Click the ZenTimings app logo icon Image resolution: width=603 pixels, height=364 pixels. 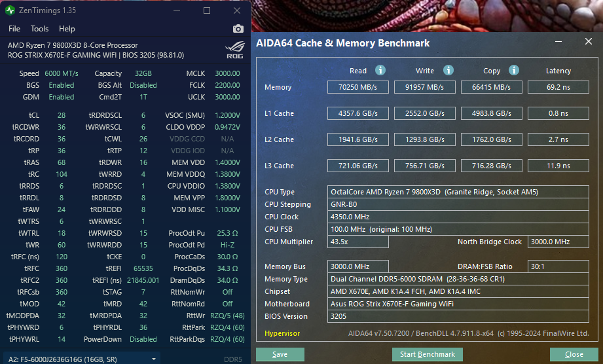10,10
